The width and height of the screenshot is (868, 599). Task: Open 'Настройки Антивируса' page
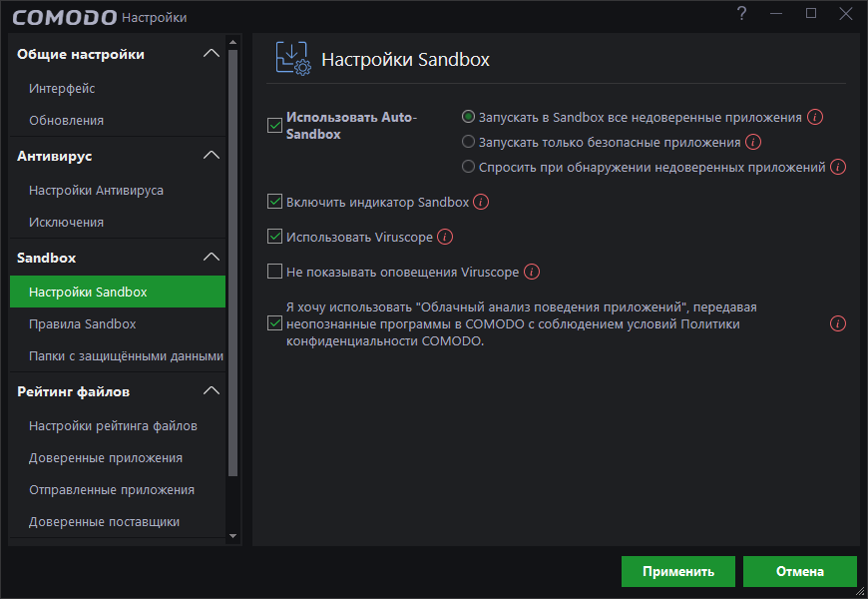pos(96,190)
